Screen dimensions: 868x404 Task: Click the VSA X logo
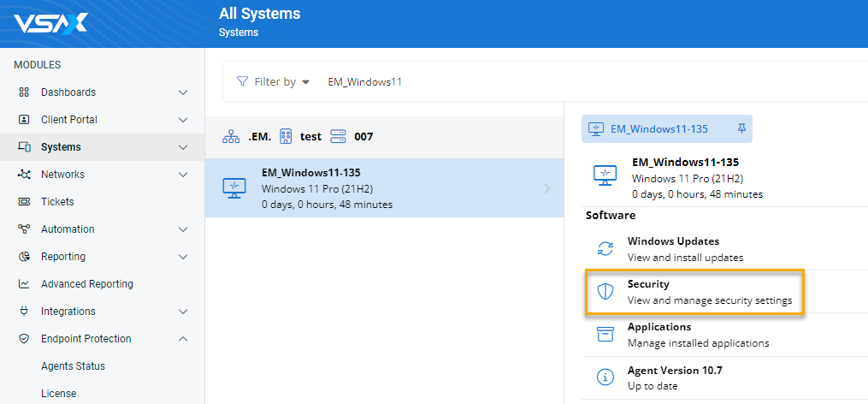pos(50,23)
